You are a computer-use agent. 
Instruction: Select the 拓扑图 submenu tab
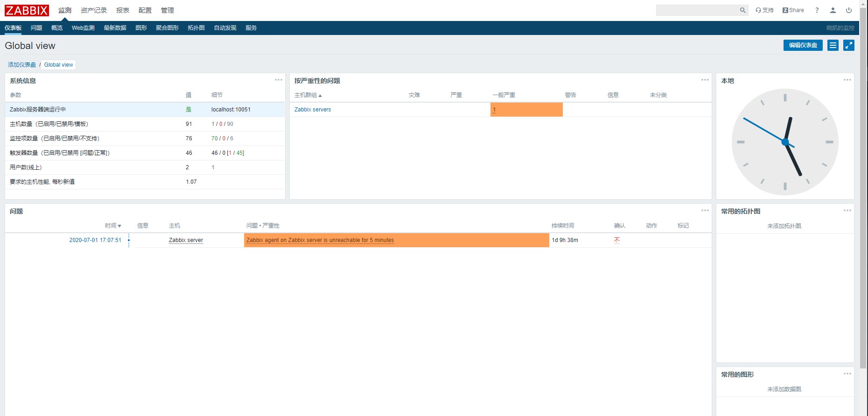(x=196, y=28)
